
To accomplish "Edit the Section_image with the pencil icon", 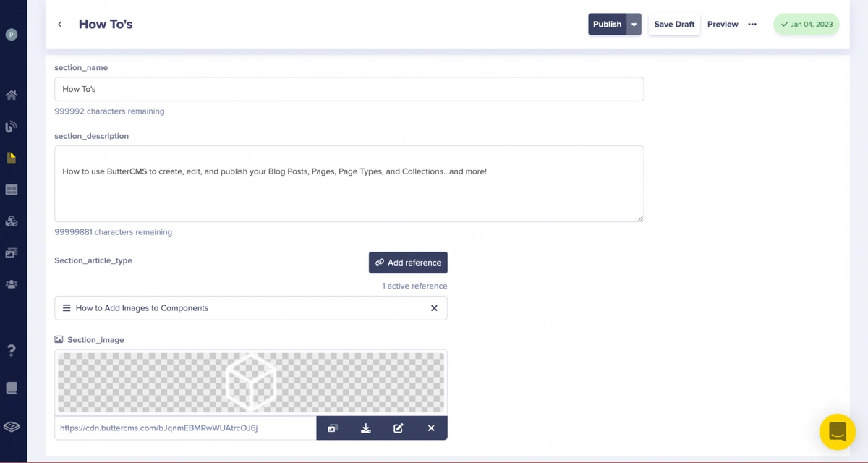I will (x=399, y=428).
